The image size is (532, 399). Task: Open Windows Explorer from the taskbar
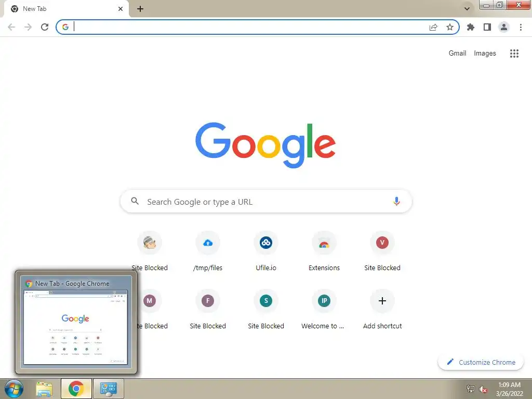click(x=45, y=389)
